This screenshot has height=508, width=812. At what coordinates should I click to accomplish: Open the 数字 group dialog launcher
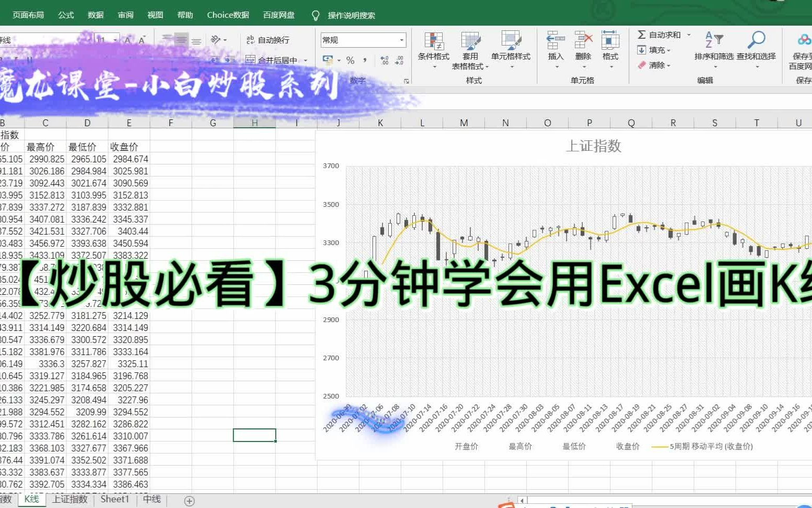point(407,81)
